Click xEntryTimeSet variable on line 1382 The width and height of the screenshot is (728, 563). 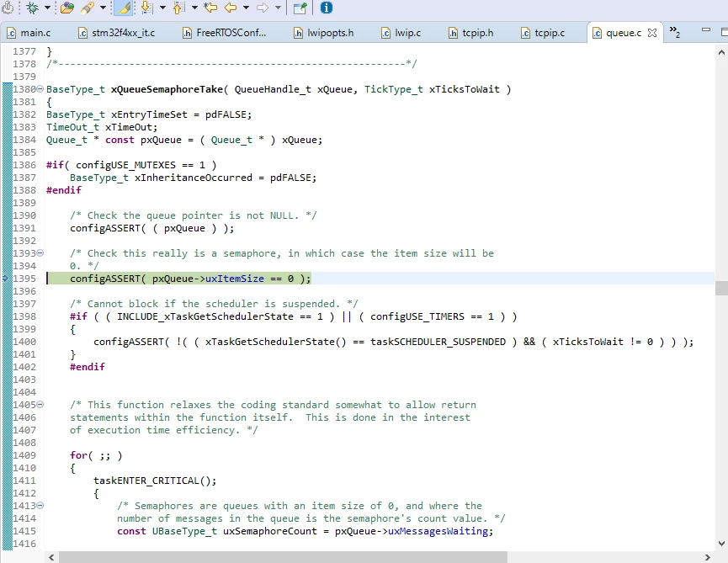(x=149, y=114)
